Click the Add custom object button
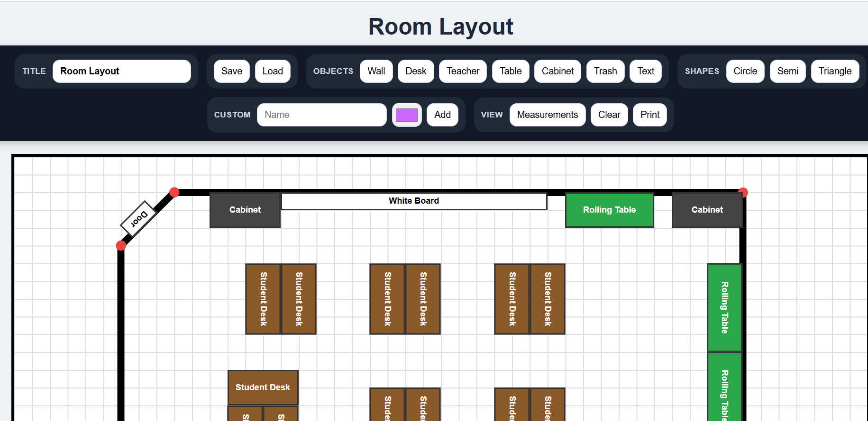The image size is (868, 421). (x=442, y=115)
